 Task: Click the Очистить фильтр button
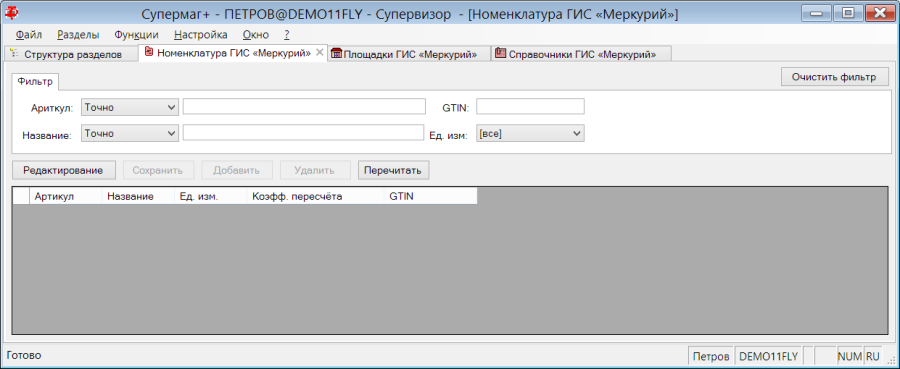(835, 77)
